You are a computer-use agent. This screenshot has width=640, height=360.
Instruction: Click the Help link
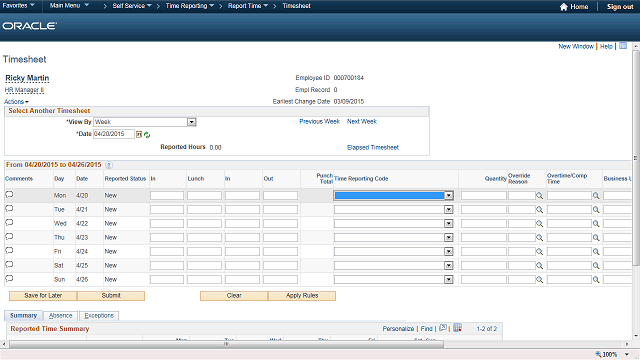click(606, 47)
